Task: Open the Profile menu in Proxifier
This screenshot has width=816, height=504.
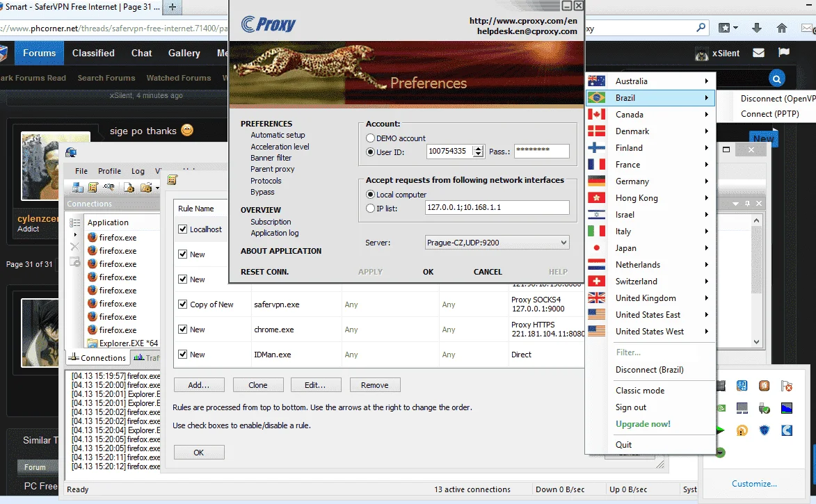Action: [109, 170]
